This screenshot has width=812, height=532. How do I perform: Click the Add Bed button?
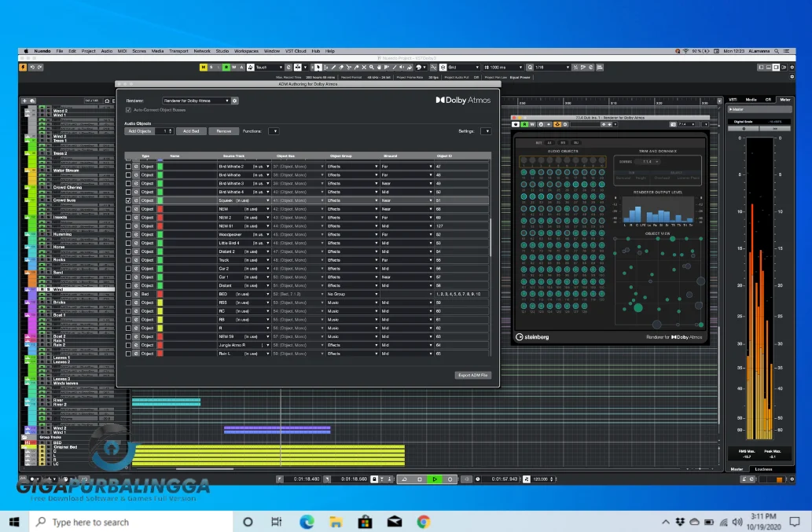point(189,131)
